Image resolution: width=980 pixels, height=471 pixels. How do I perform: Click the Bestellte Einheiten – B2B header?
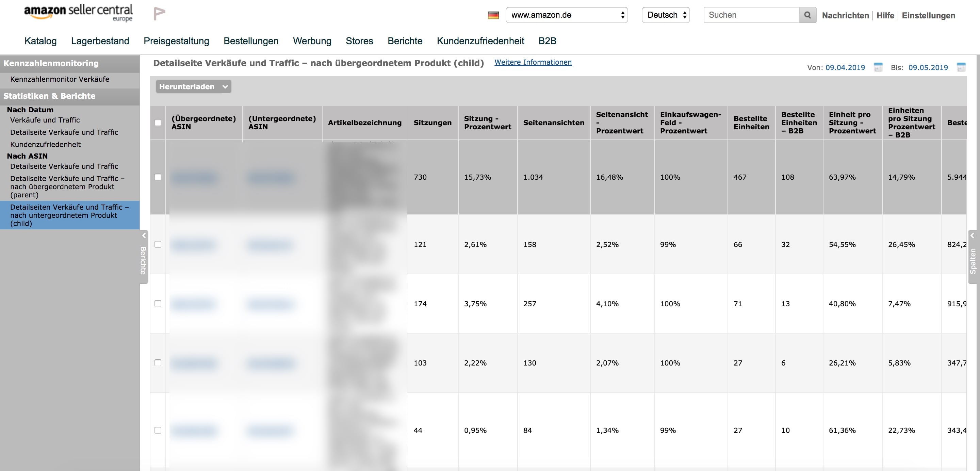pyautogui.click(x=799, y=123)
